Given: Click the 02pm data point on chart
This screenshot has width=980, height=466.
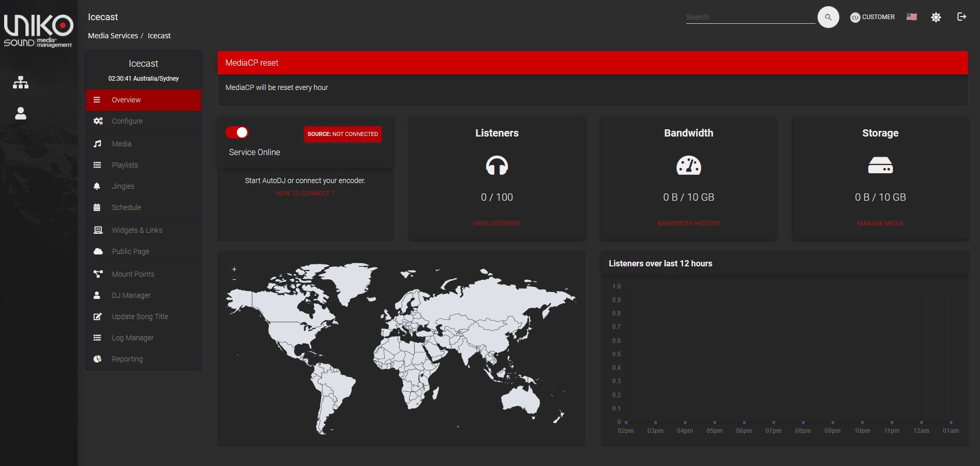Looking at the screenshot, I should click(626, 423).
